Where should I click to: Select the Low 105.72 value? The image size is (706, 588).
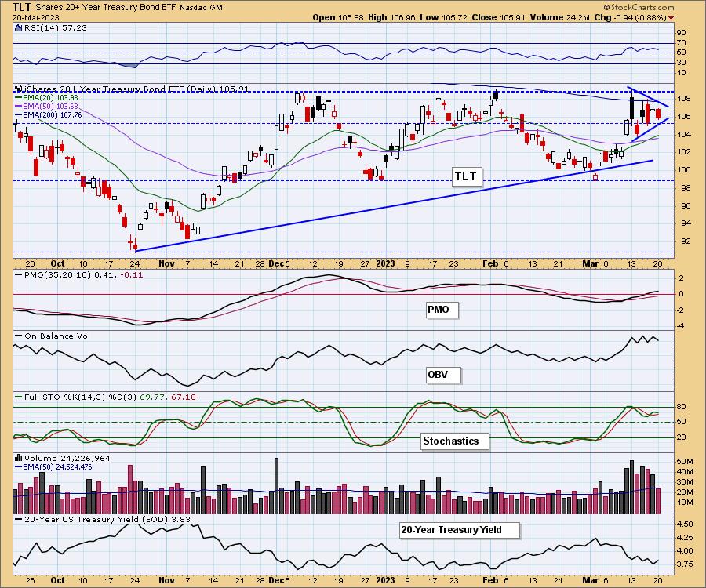coord(446,17)
